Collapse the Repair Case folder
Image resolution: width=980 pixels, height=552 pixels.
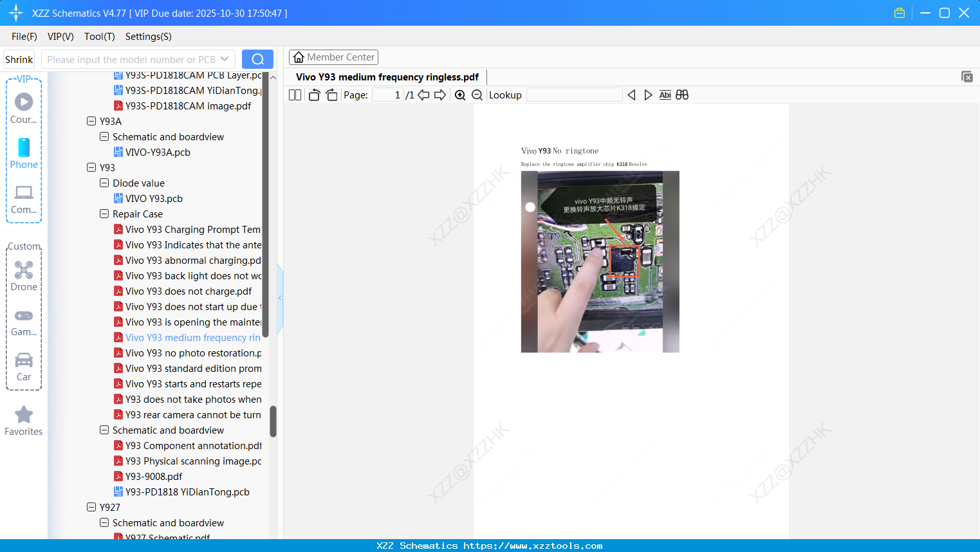pyautogui.click(x=104, y=214)
